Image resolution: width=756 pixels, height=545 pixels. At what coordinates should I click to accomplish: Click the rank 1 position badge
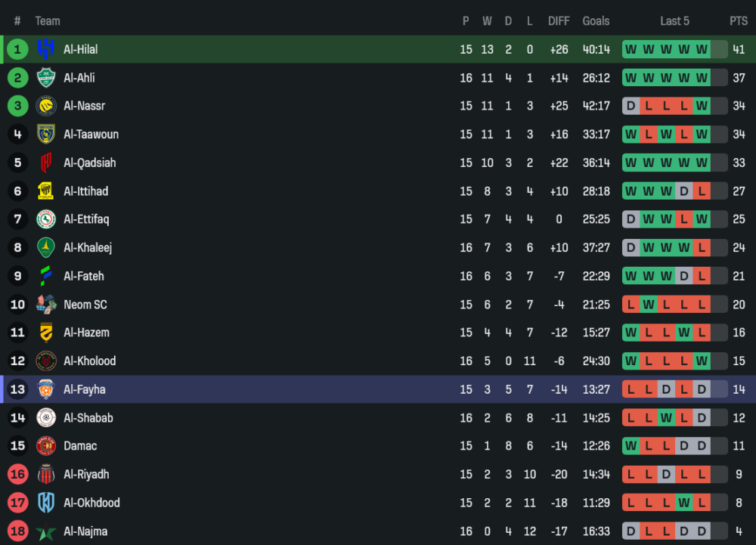coord(17,49)
